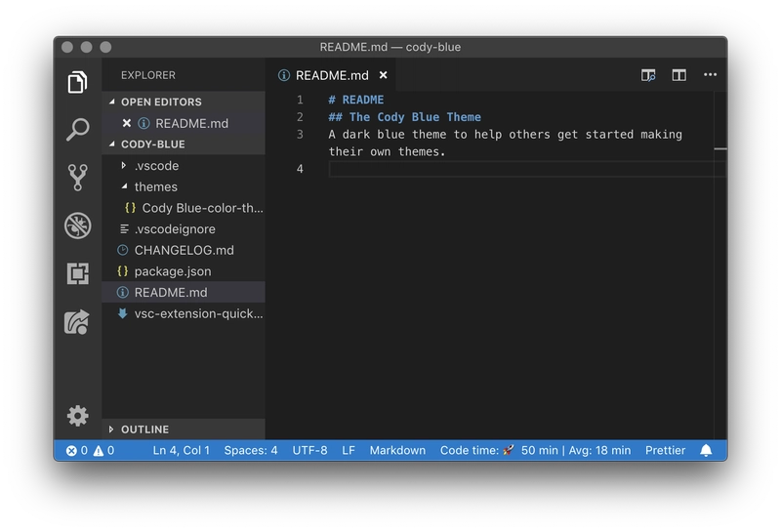Select README.md in the explorer tree
The width and height of the screenshot is (781, 532).
click(x=184, y=293)
